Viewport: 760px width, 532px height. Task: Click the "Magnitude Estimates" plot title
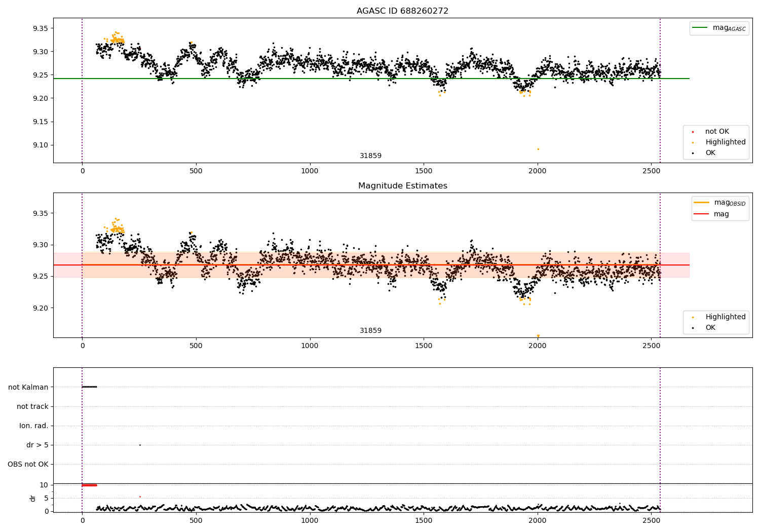pos(402,186)
